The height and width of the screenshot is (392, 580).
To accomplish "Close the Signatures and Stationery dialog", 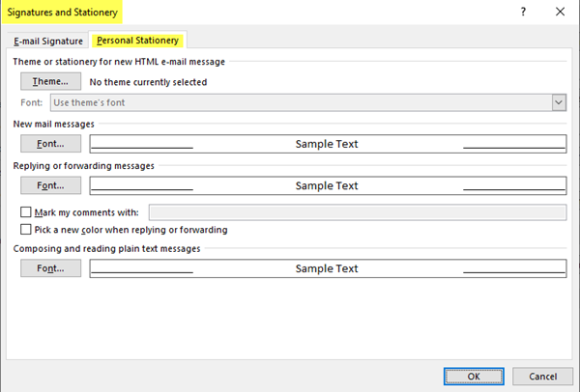I will pos(561,13).
